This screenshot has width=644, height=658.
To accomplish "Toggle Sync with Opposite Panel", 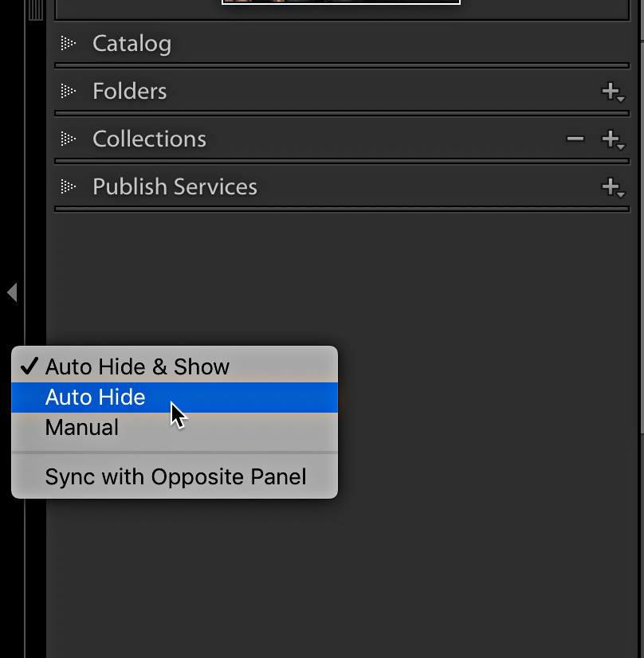I will pos(175,476).
